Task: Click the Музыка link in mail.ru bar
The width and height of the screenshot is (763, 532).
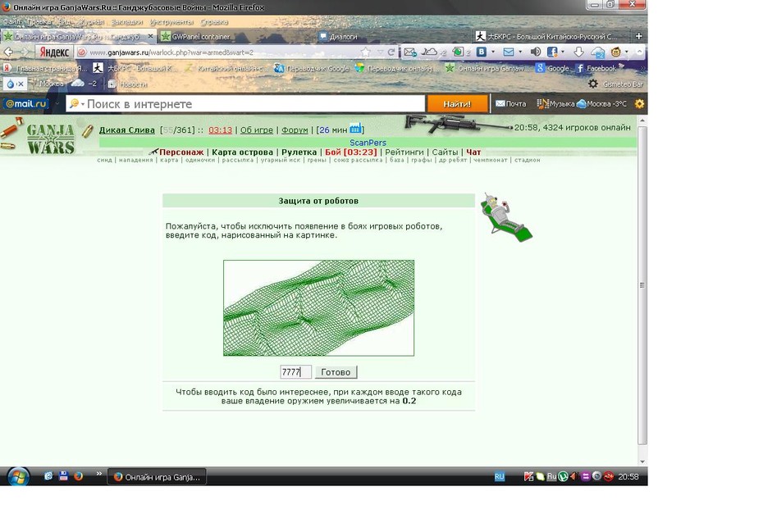Action: tap(556, 103)
